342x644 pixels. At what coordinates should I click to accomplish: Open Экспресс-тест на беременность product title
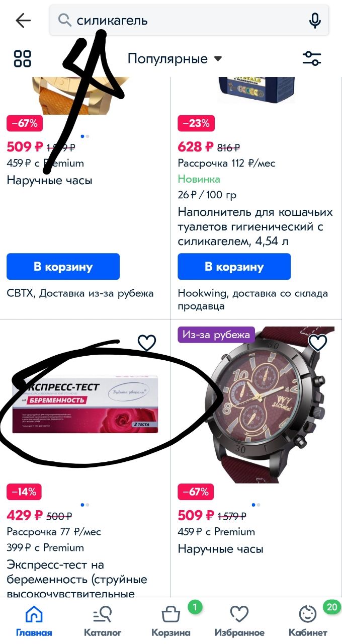point(77,579)
